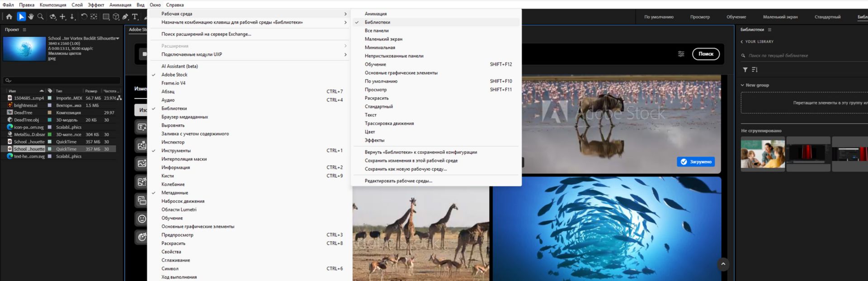Open Adobe Stock search filter settings icon

pos(681,54)
